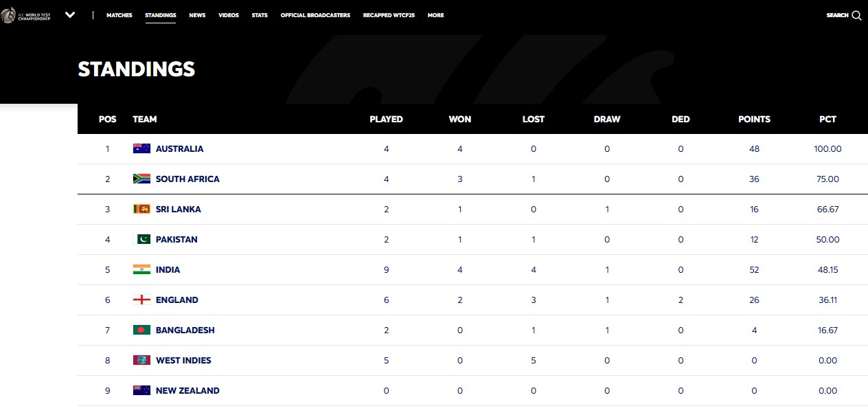Click the Pakistan flag icon
This screenshot has width=868, height=415.
(x=141, y=239)
